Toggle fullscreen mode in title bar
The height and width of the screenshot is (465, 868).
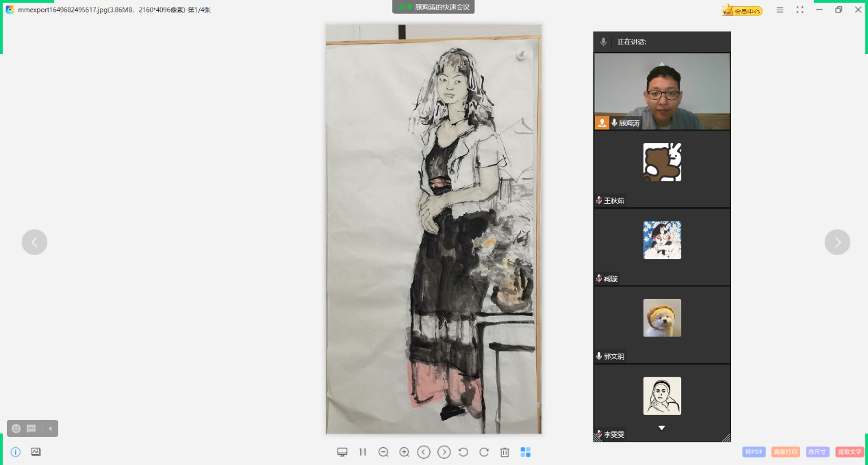[800, 10]
